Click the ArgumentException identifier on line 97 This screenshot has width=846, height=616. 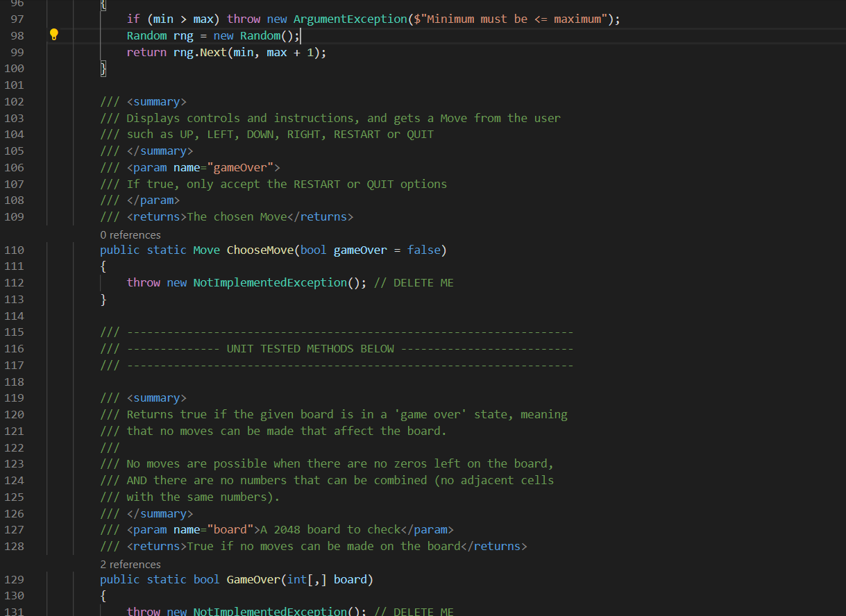(x=349, y=19)
